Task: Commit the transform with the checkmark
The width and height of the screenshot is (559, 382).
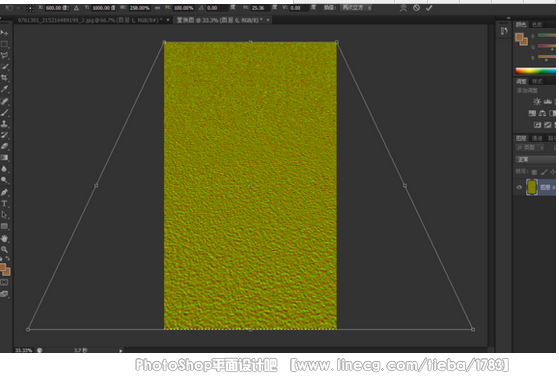Action: [429, 8]
